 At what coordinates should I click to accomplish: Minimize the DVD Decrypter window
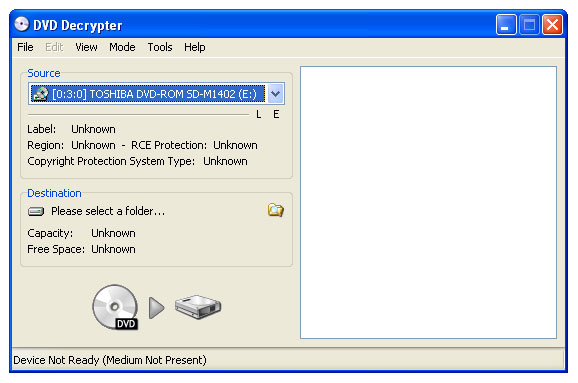pos(506,25)
